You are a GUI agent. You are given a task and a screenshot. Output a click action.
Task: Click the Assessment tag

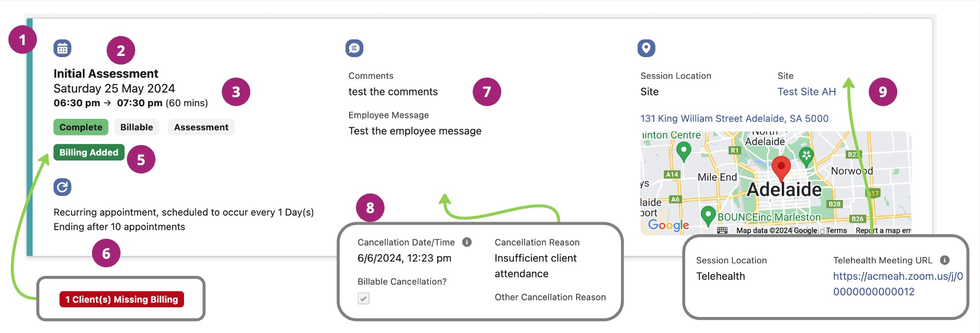click(x=201, y=127)
